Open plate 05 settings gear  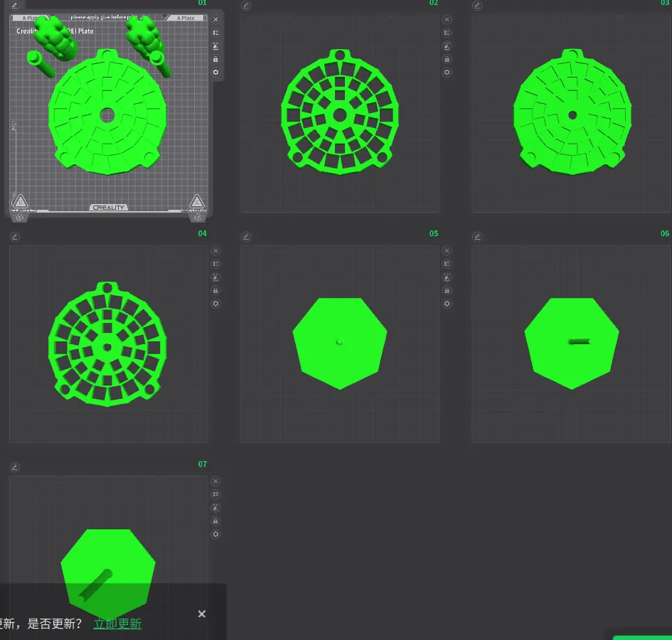447,304
